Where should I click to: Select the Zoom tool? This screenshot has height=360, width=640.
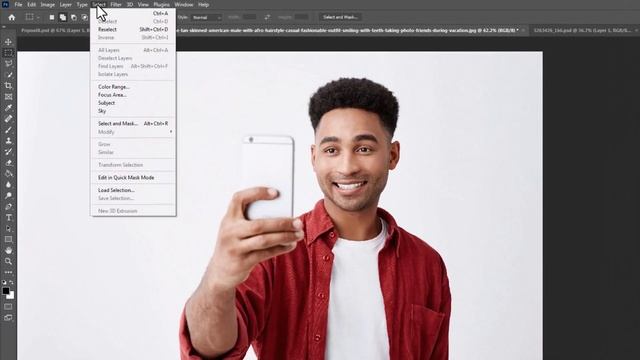(x=8, y=261)
